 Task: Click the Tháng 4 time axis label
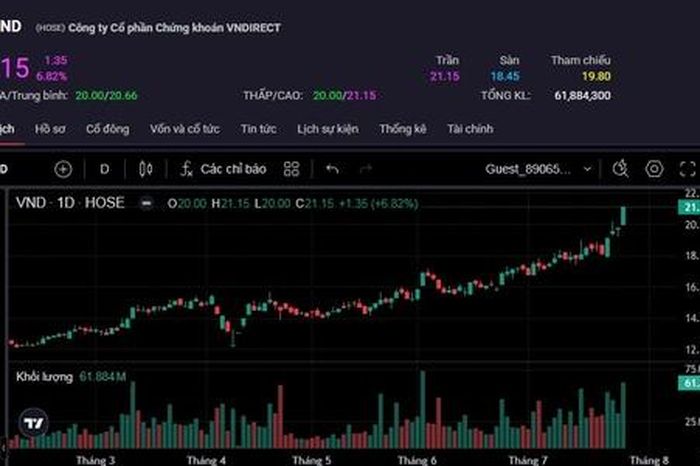coord(206,460)
